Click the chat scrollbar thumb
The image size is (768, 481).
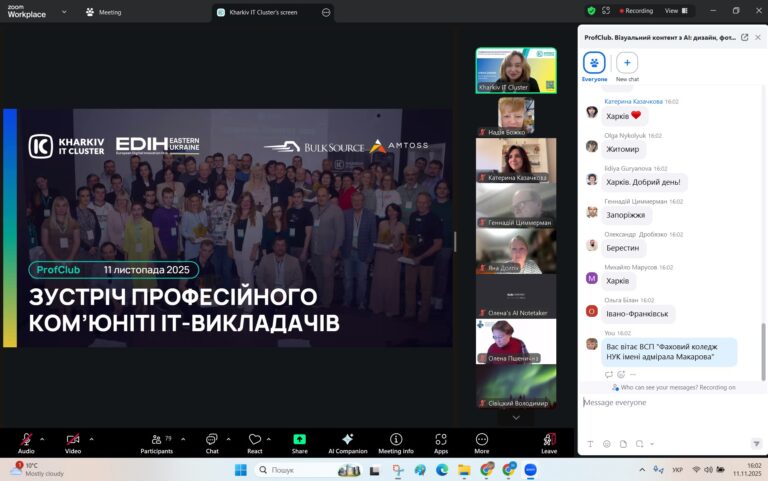(x=763, y=352)
